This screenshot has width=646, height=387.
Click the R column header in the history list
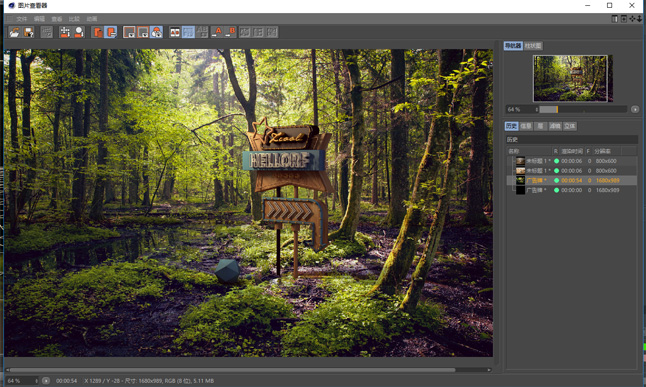click(555, 151)
